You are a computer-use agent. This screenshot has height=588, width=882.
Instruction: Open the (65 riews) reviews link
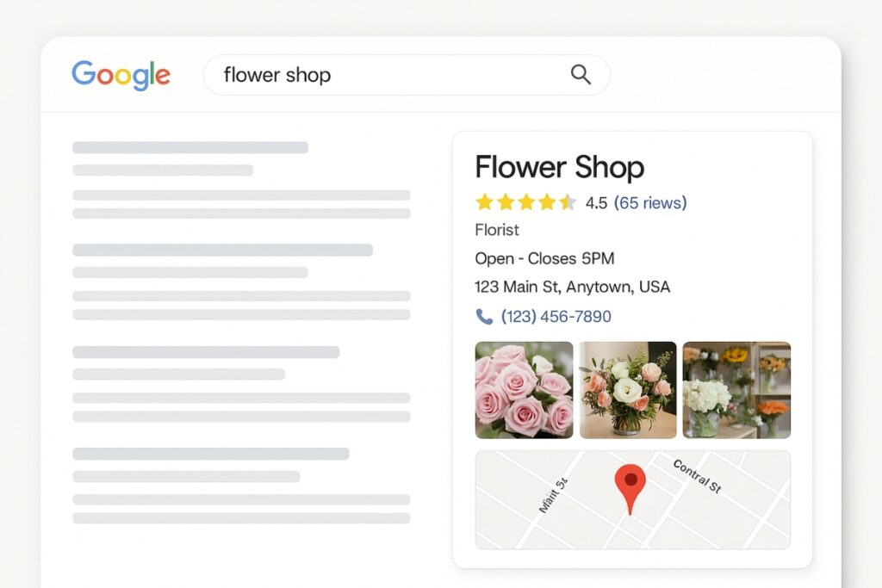(x=650, y=202)
